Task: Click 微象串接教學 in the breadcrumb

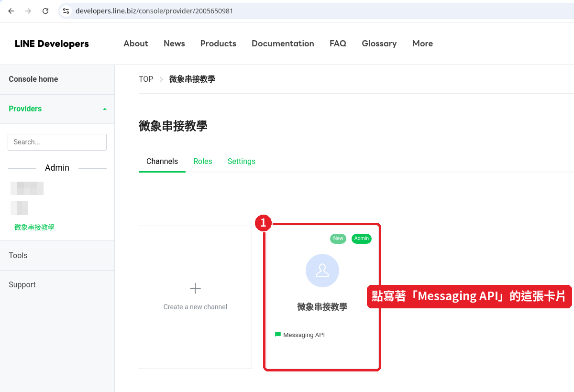Action: [x=192, y=79]
